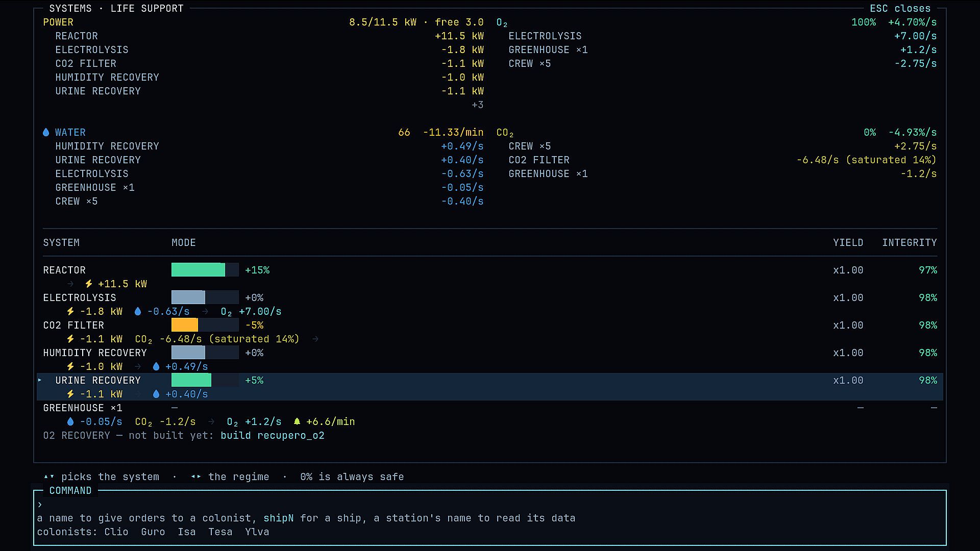Screen dimensions: 980x551
Task: Click the MODE column header
Action: click(x=184, y=242)
